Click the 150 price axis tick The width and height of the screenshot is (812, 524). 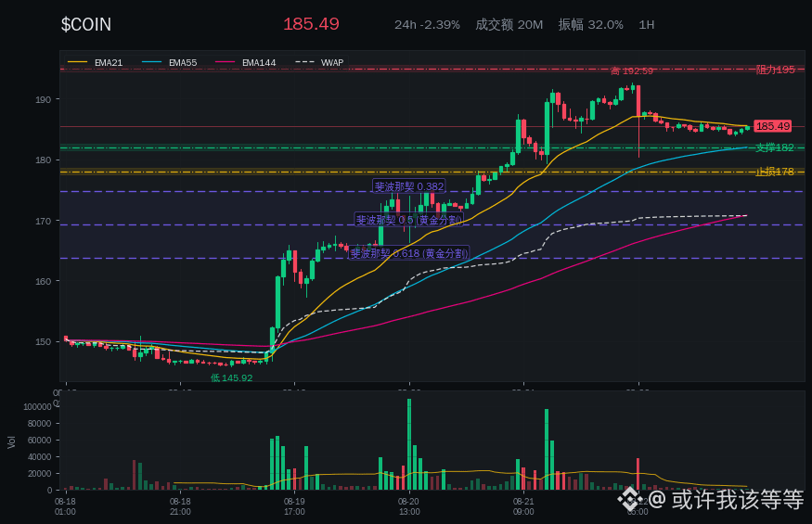(x=44, y=341)
